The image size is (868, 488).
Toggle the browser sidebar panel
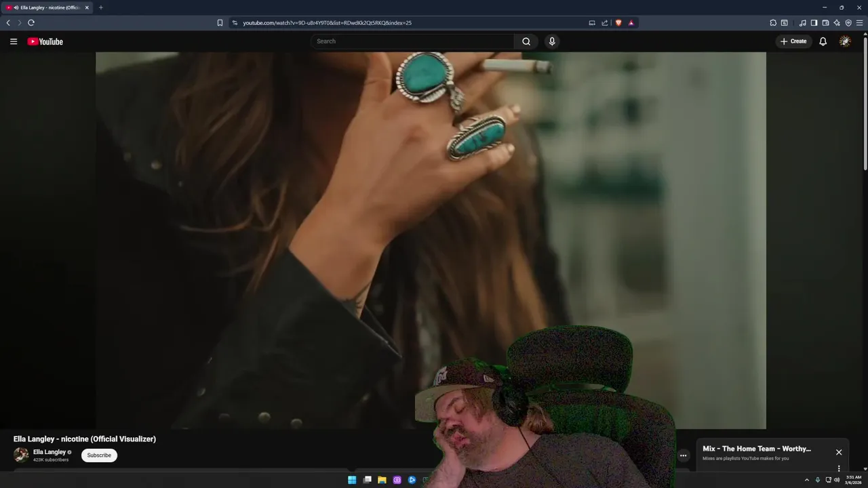[814, 22]
